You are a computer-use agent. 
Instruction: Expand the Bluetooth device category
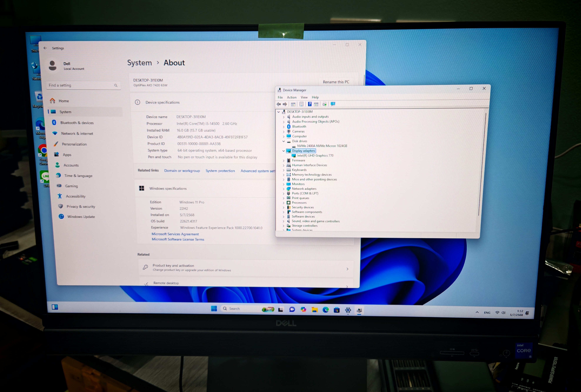coord(284,126)
